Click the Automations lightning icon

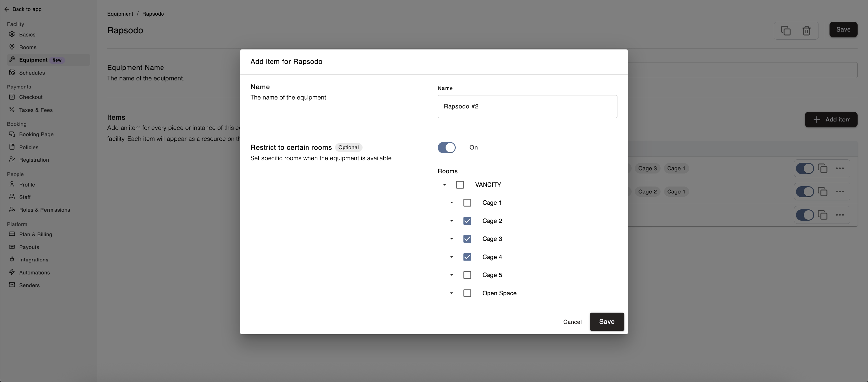(12, 272)
